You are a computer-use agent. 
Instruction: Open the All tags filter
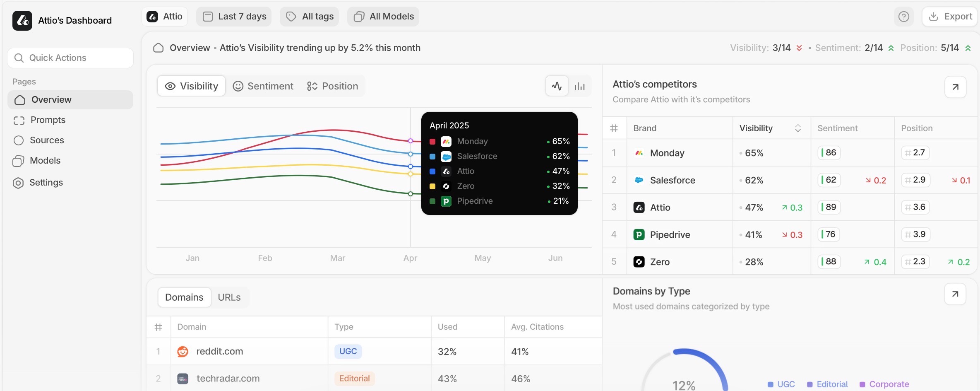click(310, 17)
